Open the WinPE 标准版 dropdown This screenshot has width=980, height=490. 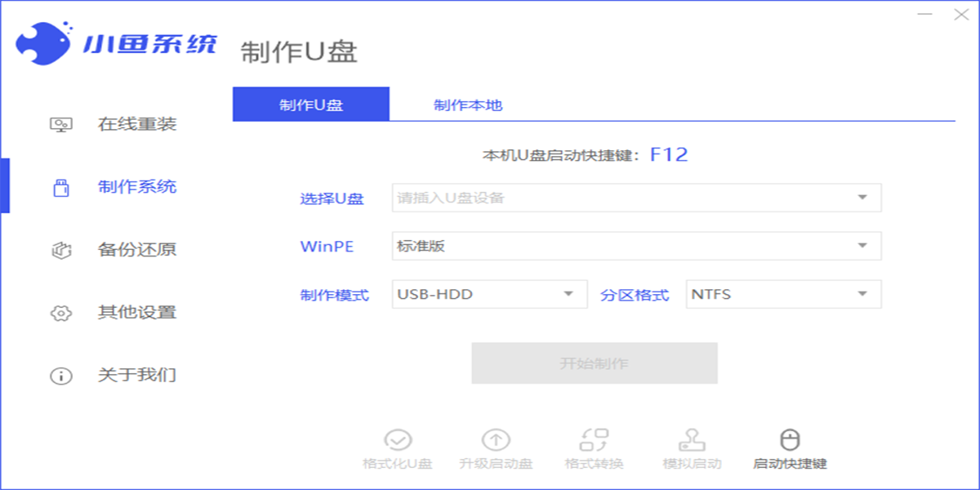click(636, 246)
